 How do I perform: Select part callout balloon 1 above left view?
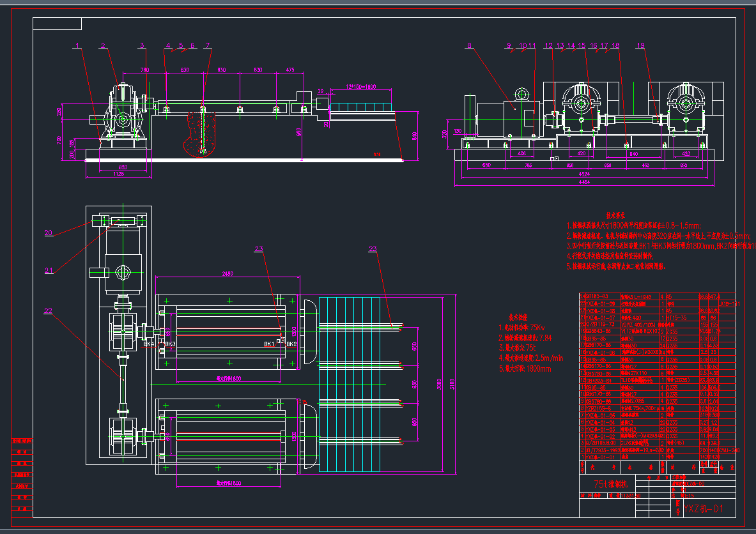pyautogui.click(x=75, y=46)
